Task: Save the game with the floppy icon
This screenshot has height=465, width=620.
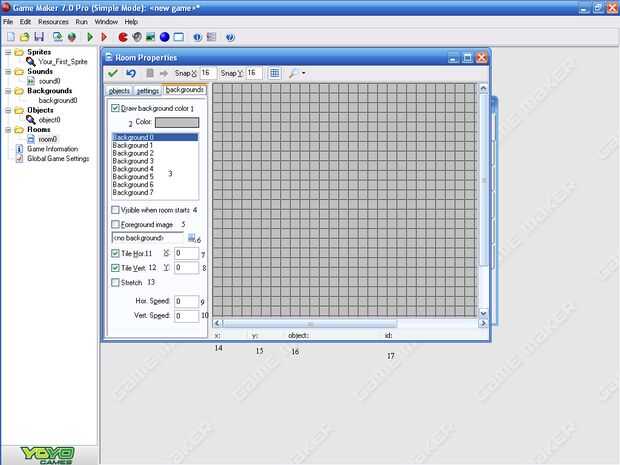Action: point(39,37)
